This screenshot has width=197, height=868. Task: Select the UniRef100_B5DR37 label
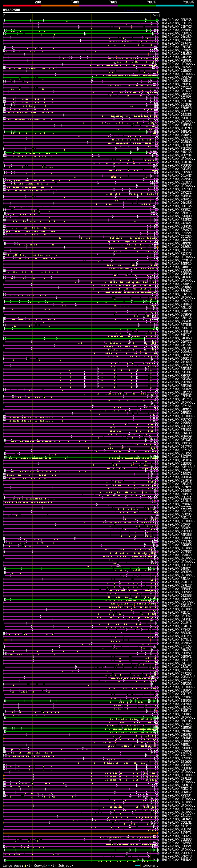click(177, 84)
